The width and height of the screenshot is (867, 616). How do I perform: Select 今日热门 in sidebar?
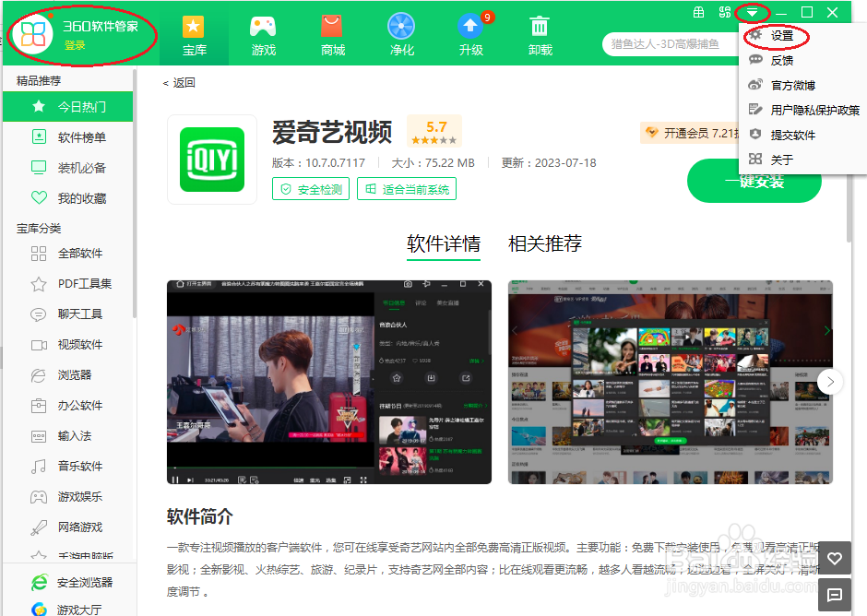pyautogui.click(x=67, y=107)
